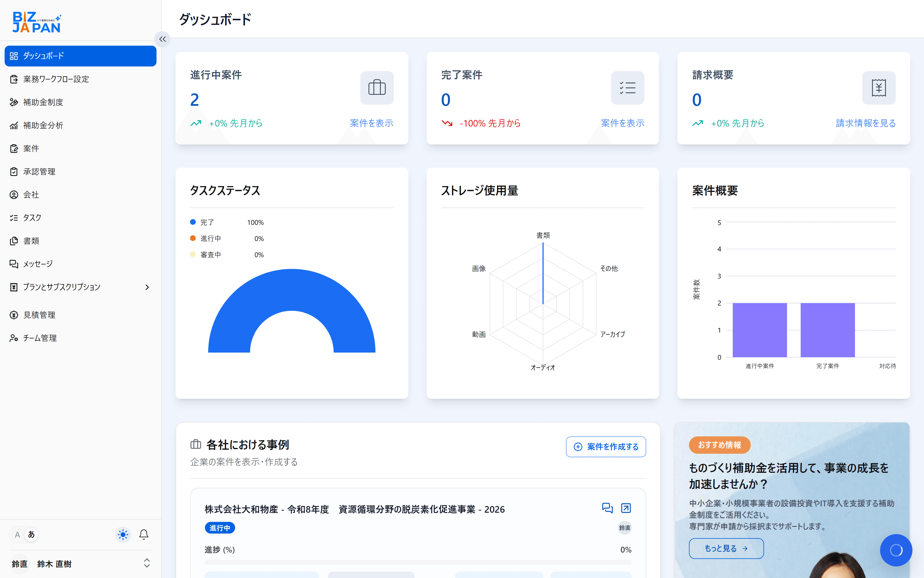Screen dimensions: 924x578
Task: Toggle 進行中 legend orange dot
Action: (x=193, y=238)
